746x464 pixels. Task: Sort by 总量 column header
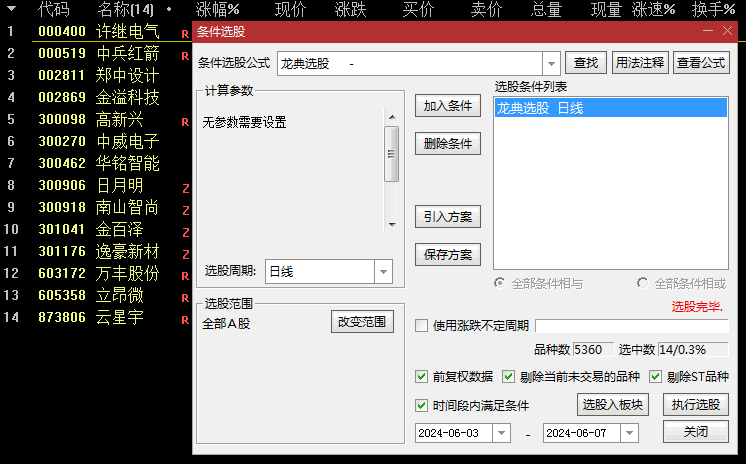tap(547, 9)
